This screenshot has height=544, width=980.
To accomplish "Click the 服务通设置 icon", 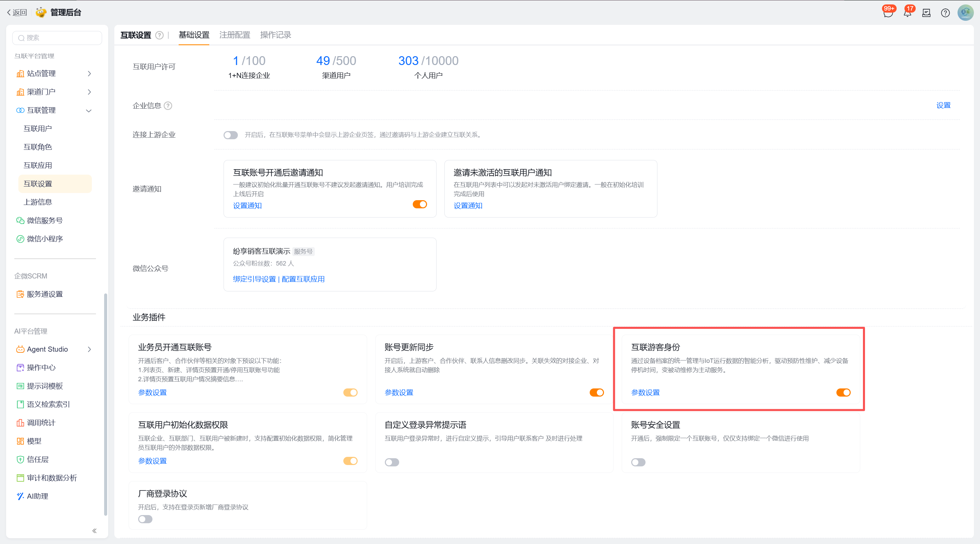I will [x=20, y=294].
